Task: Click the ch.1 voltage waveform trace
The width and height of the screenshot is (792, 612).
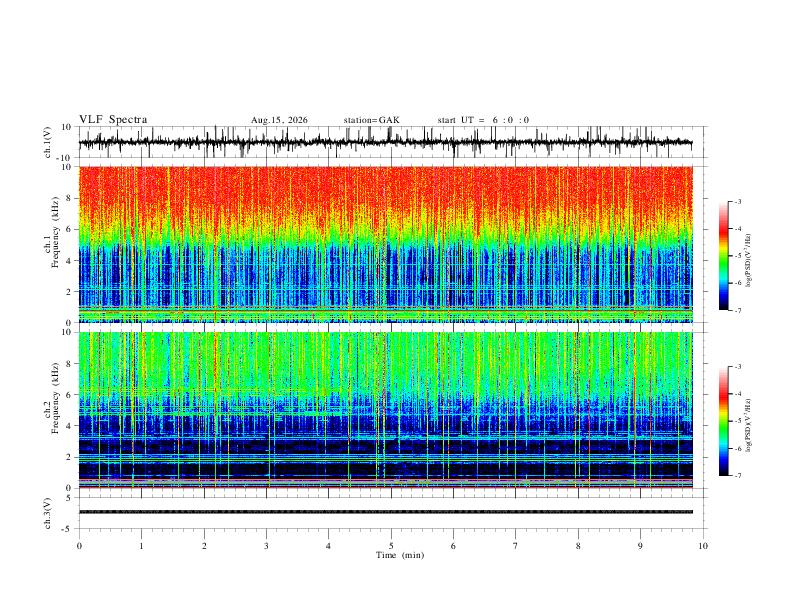Action: click(x=386, y=142)
